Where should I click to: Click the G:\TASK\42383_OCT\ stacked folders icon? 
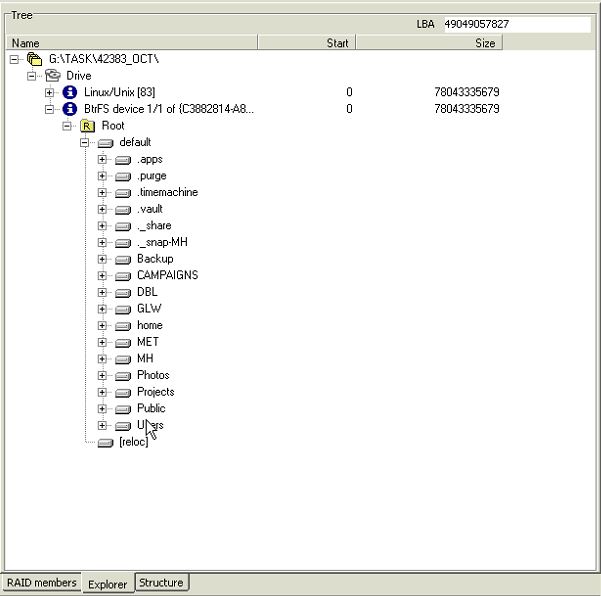click(x=34, y=59)
